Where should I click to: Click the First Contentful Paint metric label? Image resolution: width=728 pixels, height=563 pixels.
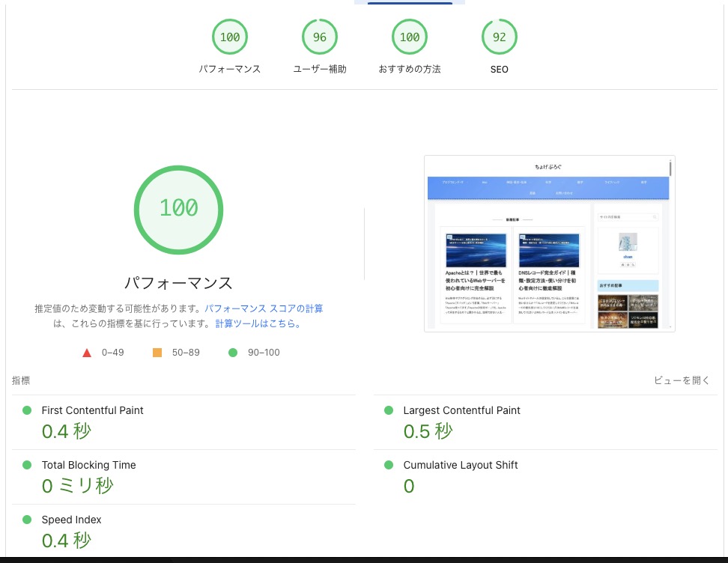pos(92,410)
